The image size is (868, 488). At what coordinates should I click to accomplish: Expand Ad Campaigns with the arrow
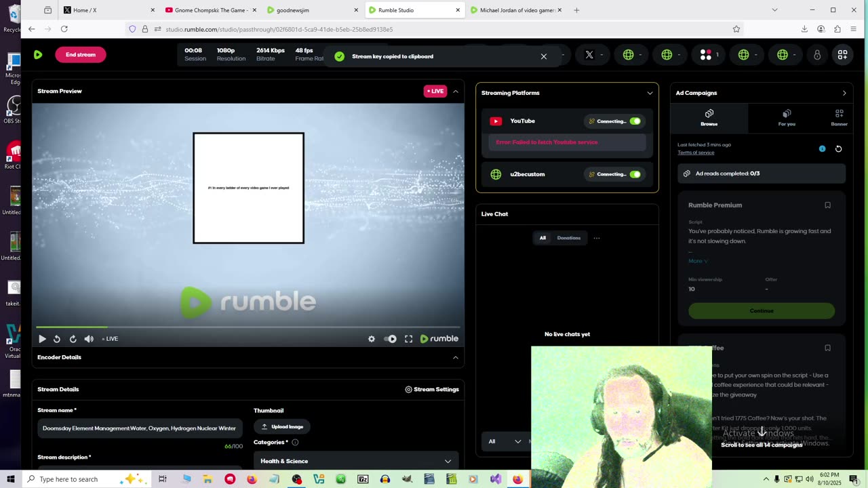[844, 93]
